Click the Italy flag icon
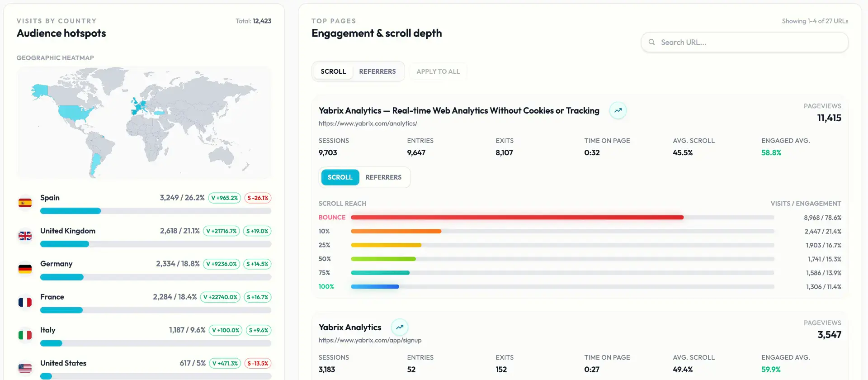868x380 pixels. click(25, 335)
